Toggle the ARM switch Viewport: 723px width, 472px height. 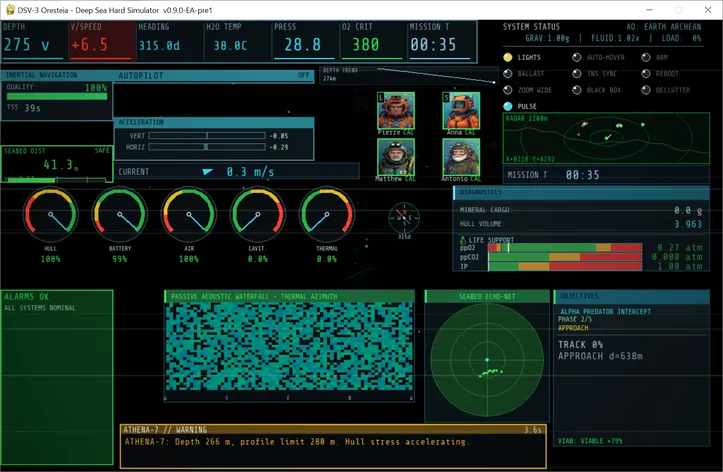tap(646, 57)
